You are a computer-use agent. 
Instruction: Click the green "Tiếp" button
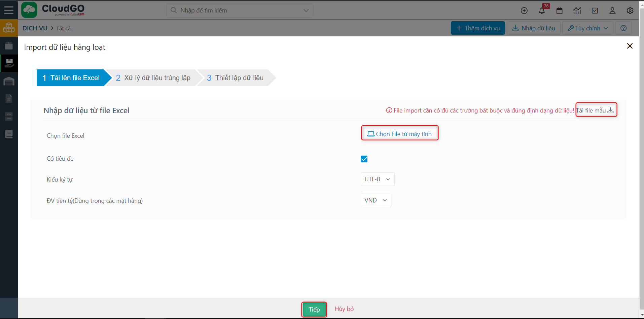coord(314,309)
